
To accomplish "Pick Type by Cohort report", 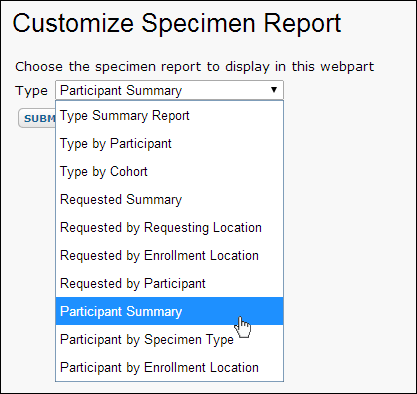I will tap(169, 172).
